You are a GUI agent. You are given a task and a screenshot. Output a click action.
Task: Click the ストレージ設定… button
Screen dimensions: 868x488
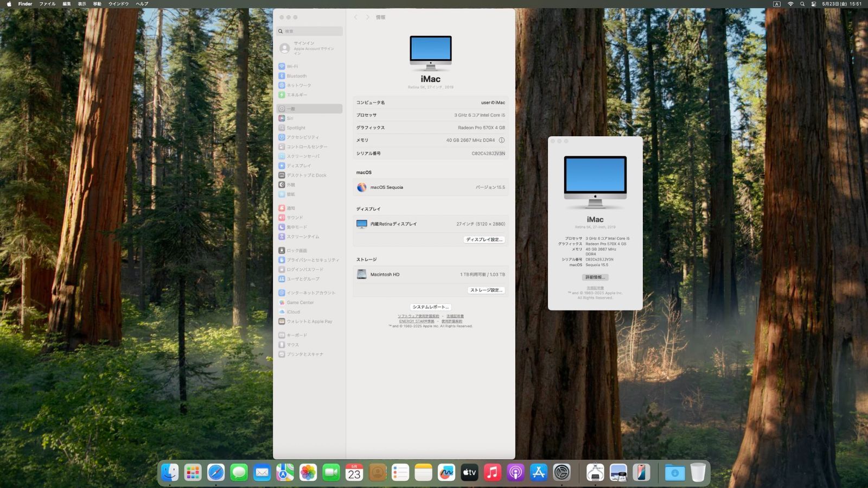click(x=487, y=290)
